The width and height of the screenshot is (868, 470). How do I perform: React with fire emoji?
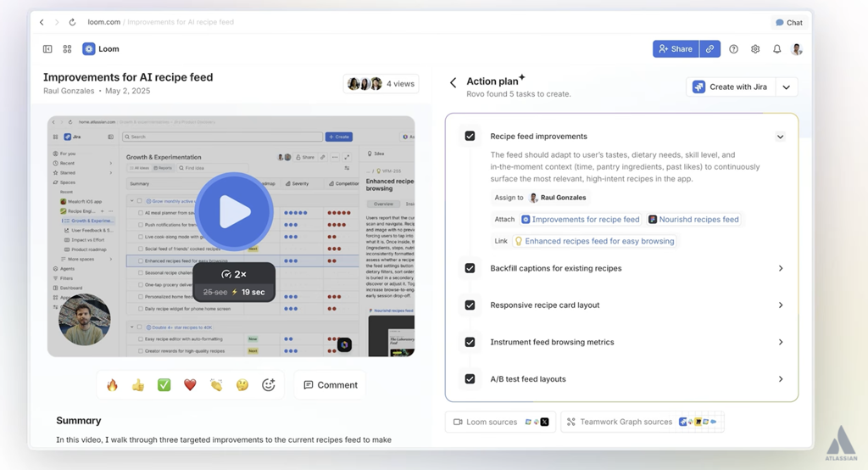pyautogui.click(x=113, y=384)
